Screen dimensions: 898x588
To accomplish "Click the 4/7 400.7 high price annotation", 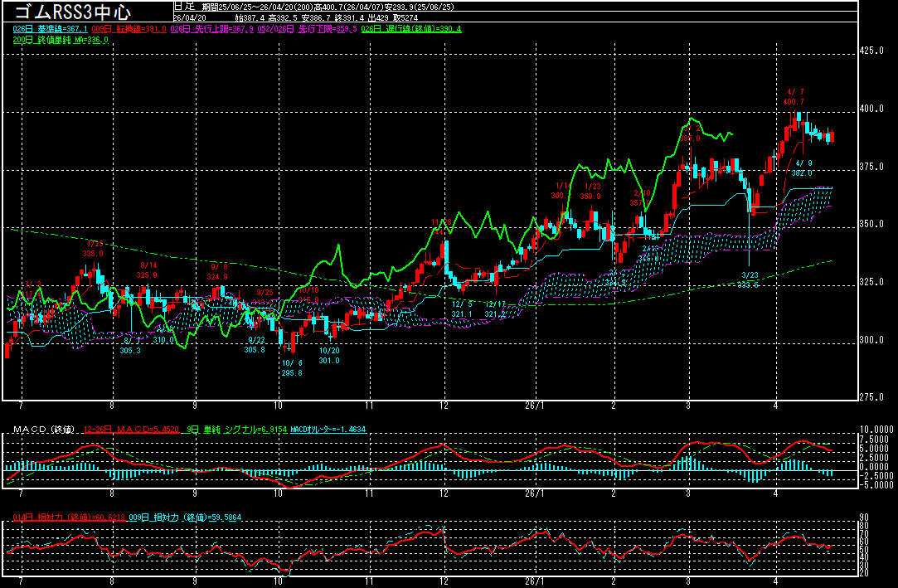I will click(795, 96).
